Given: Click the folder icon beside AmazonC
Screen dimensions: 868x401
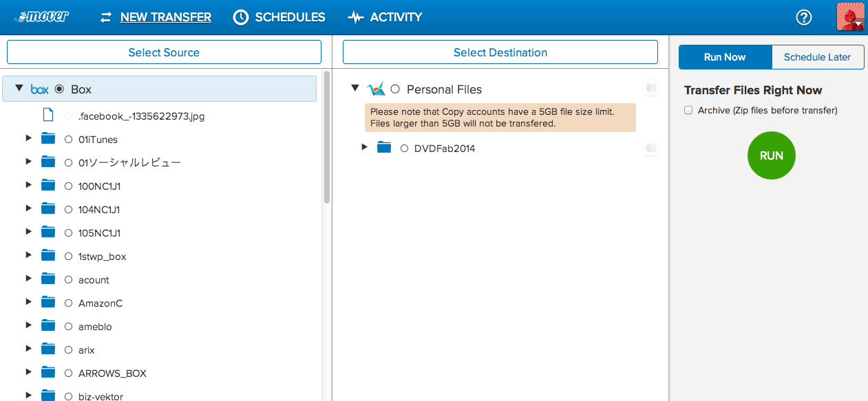Looking at the screenshot, I should [x=47, y=303].
